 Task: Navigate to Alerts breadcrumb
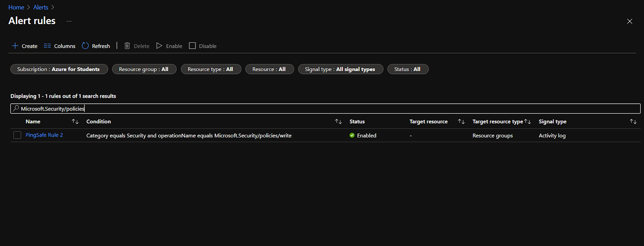41,7
